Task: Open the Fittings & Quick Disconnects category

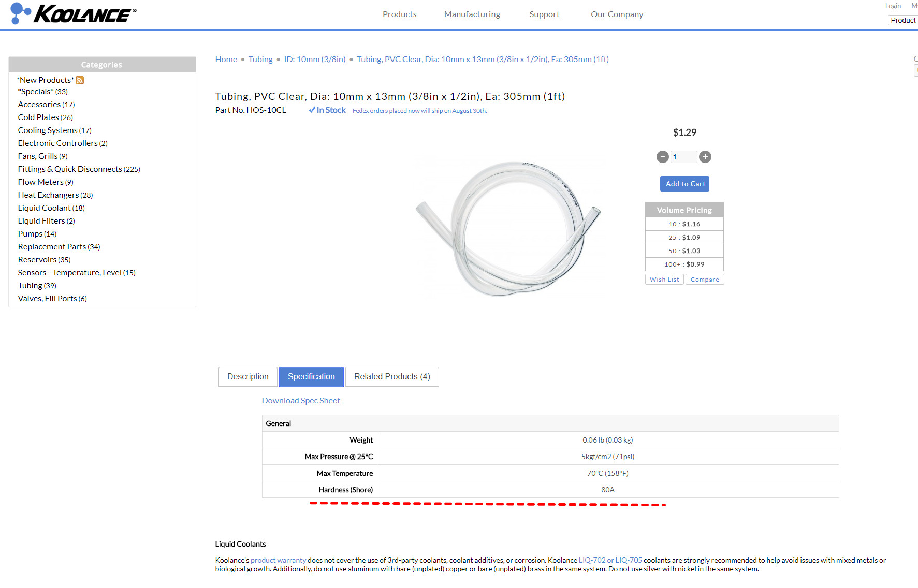Action: tap(70, 169)
